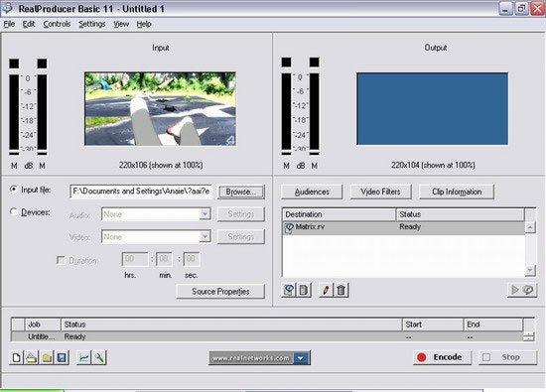
Task: Open the Audio device dropdown
Action: click(205, 213)
